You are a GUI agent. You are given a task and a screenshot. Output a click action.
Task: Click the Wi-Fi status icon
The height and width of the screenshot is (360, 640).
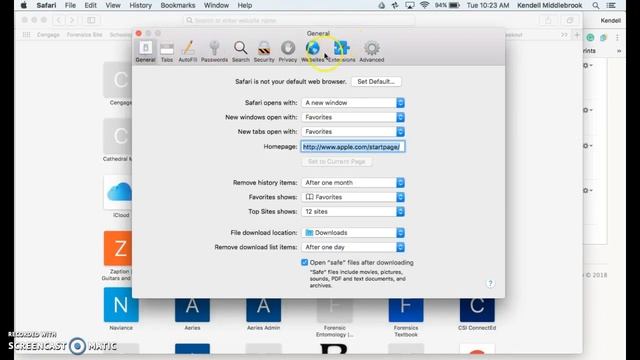click(424, 5)
